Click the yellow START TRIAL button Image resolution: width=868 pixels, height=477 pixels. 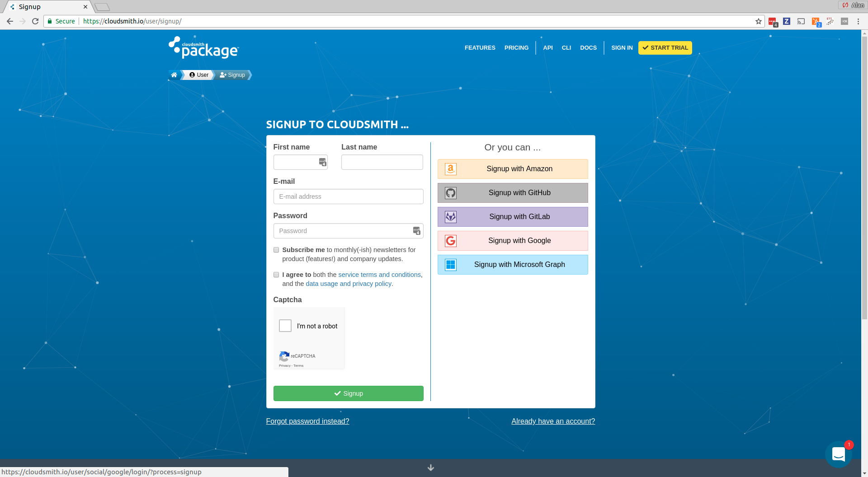665,48
